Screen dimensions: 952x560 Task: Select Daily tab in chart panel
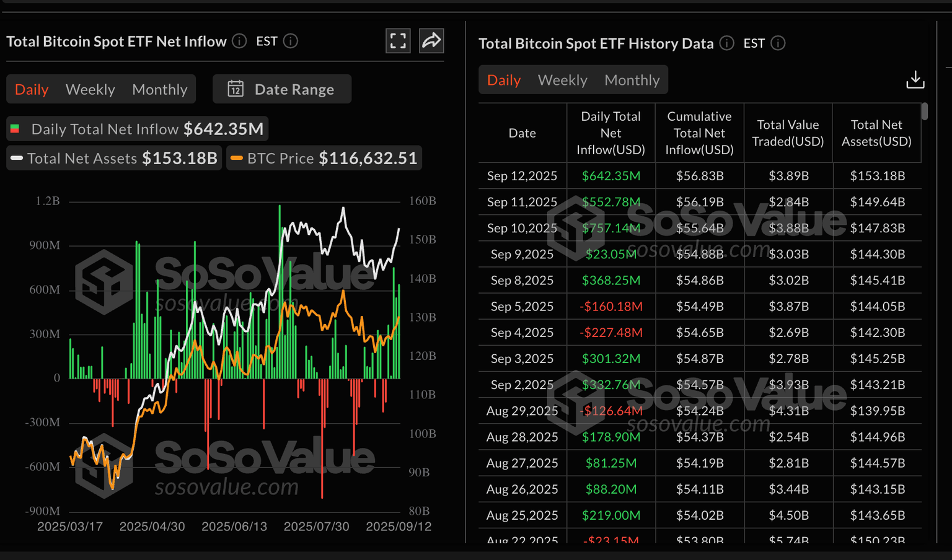32,89
